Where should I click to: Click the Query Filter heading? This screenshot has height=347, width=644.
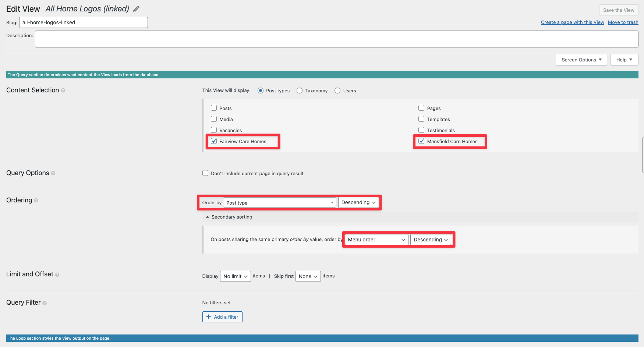pyautogui.click(x=23, y=302)
